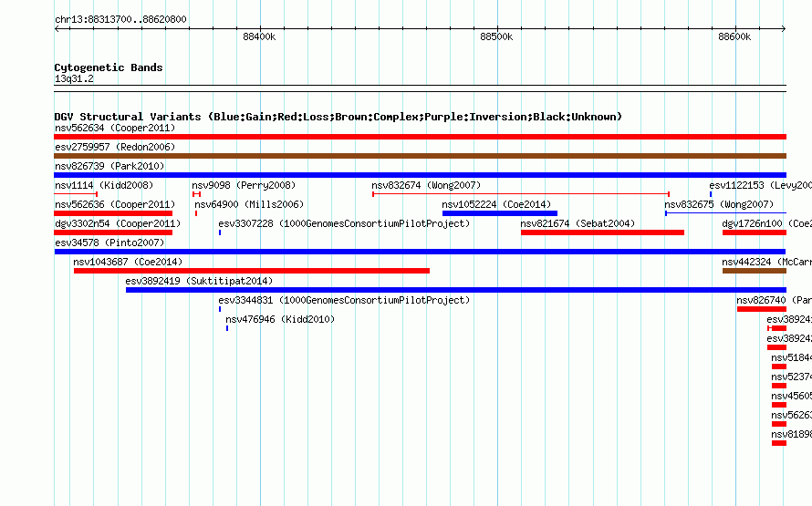Open the nsv1043687 (Coe2014) label
812x506 pixels.
[x=128, y=262]
